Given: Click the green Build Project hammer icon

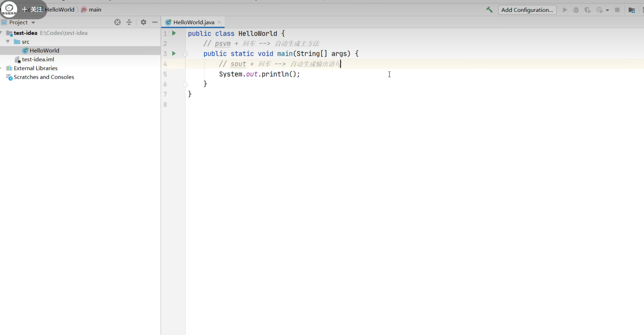Looking at the screenshot, I should 489,10.
